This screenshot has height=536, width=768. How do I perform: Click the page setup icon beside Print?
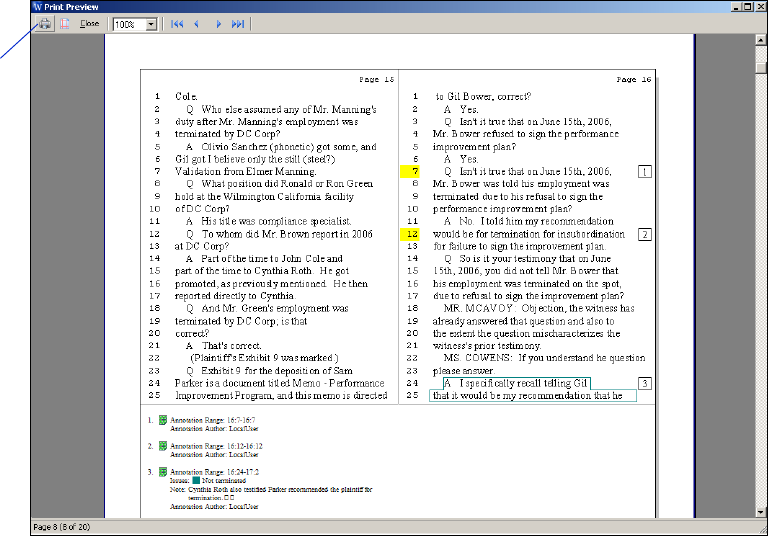tap(65, 23)
